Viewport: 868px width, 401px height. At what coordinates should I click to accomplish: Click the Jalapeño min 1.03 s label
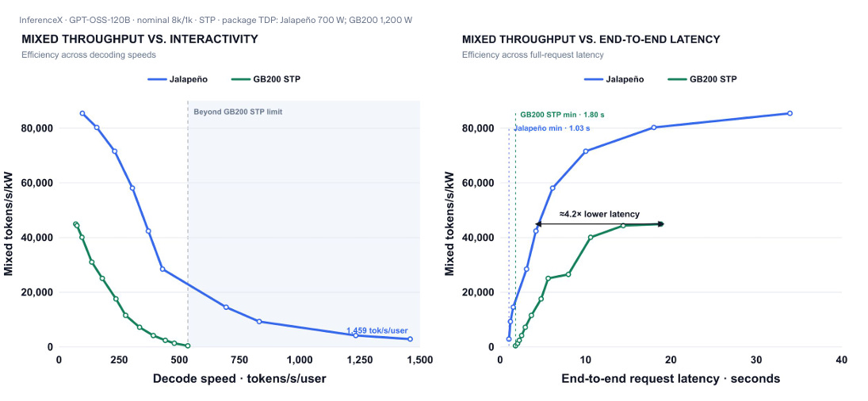(552, 128)
